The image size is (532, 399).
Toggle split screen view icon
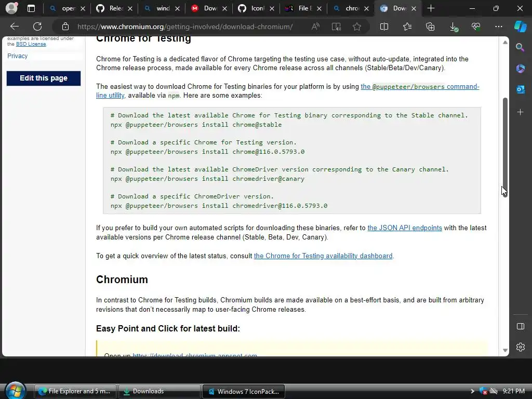[384, 26]
